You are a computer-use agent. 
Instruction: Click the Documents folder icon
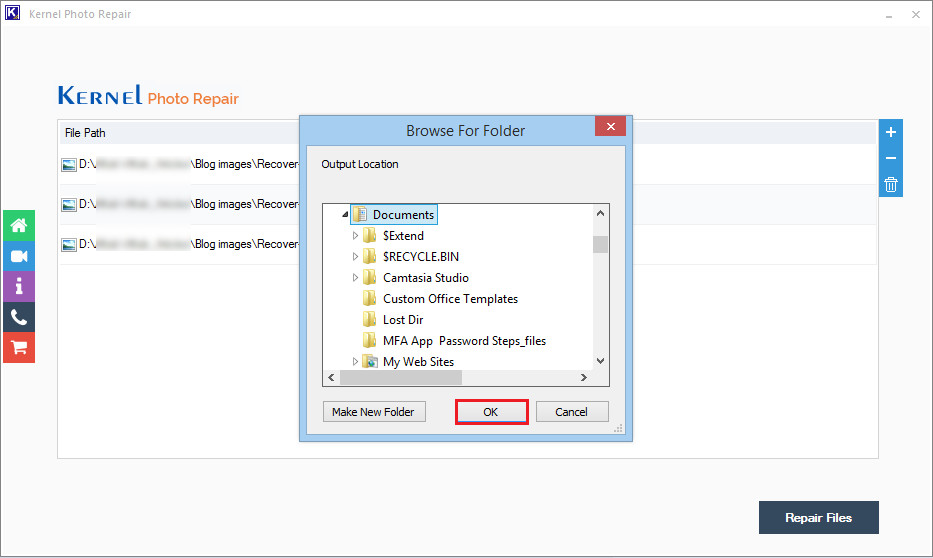[x=360, y=214]
